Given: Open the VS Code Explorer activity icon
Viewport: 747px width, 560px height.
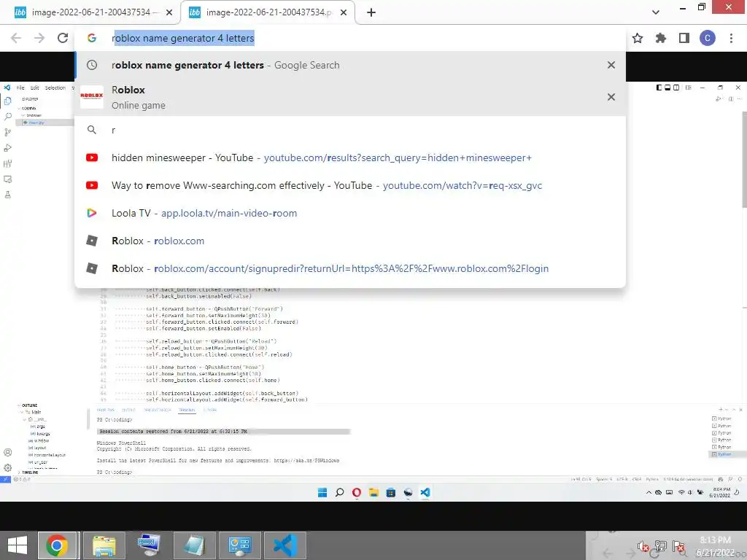Looking at the screenshot, I should point(7,101).
